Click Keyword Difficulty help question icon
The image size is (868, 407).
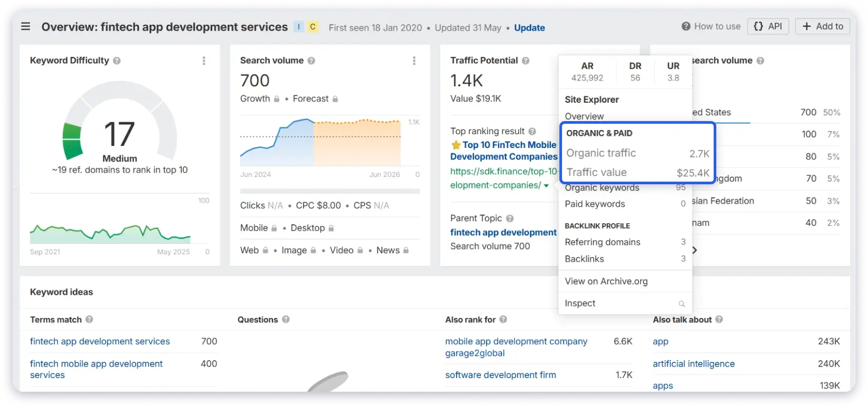pos(117,61)
